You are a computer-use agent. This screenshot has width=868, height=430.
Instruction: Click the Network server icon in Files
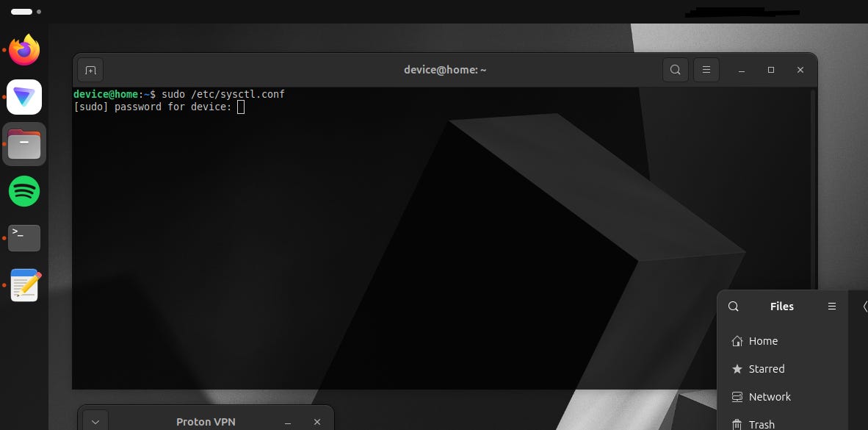[x=737, y=397]
